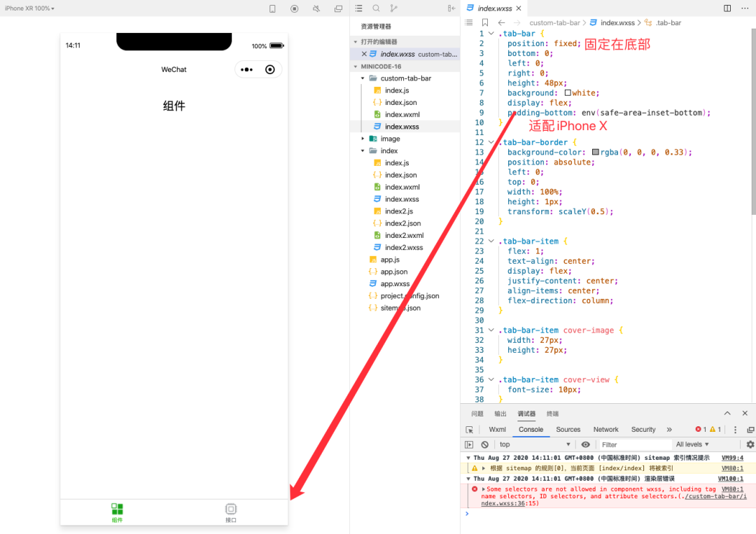Screen dimensions: 756x534
Task: Focus the console Filter field
Action: [635, 444]
